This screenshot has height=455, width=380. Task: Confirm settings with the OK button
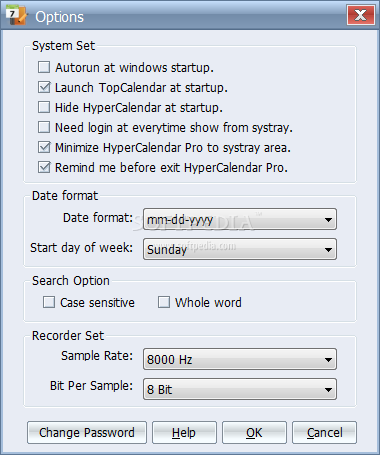click(x=254, y=433)
